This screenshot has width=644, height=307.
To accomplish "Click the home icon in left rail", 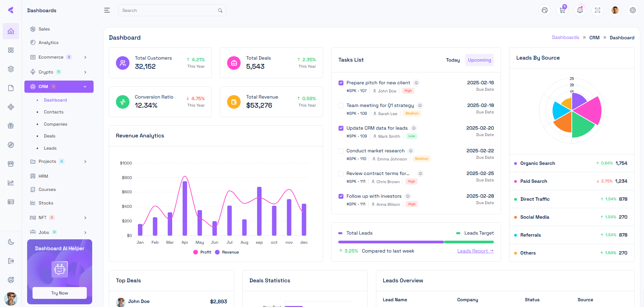I will 11,31.
